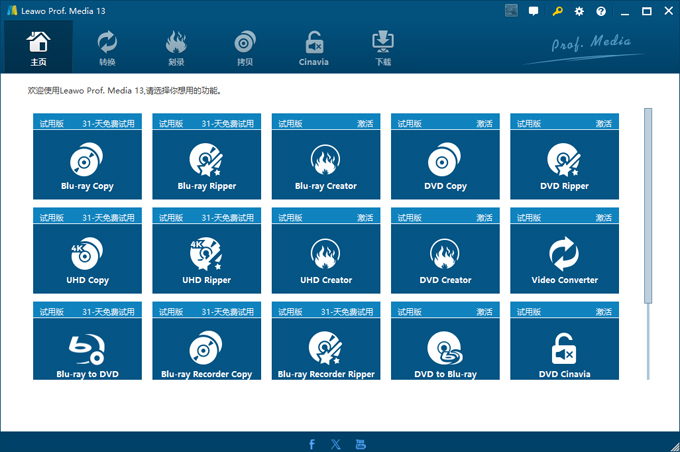Open the help question mark icon
This screenshot has height=452, width=680.
(x=601, y=12)
